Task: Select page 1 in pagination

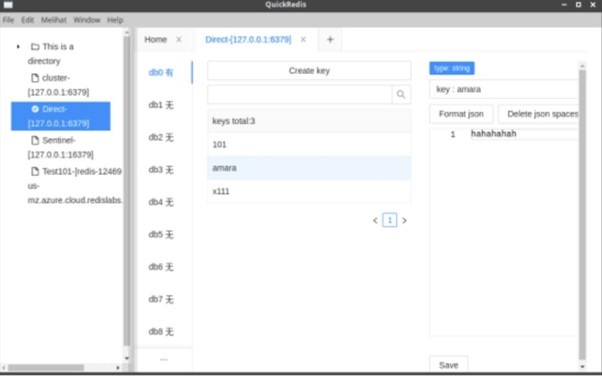Action: 390,220
